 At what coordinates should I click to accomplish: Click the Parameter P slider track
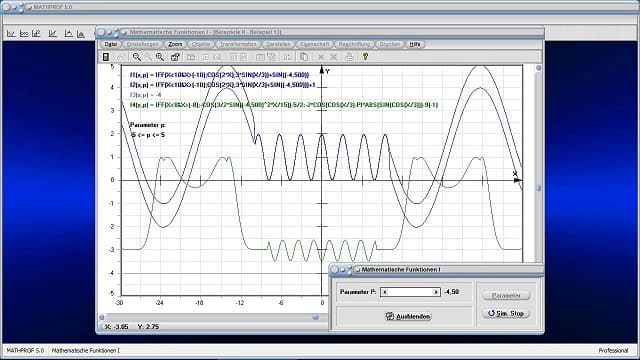410,292
